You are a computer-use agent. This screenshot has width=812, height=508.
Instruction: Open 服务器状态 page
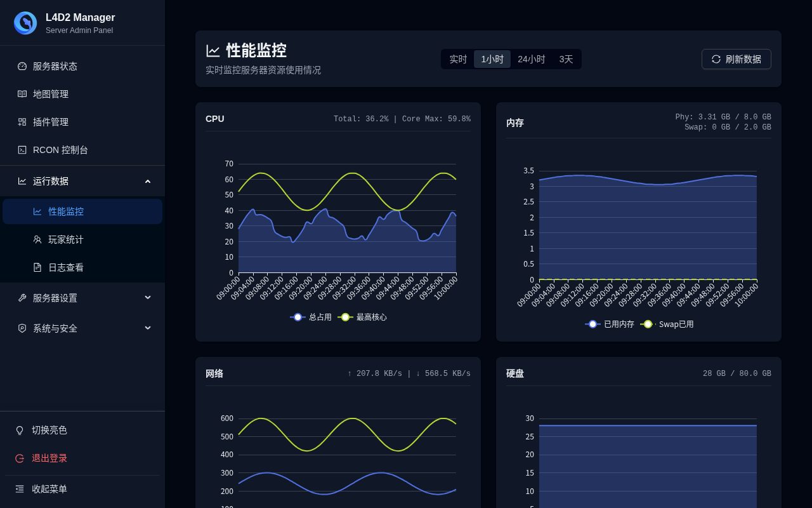[x=82, y=66]
